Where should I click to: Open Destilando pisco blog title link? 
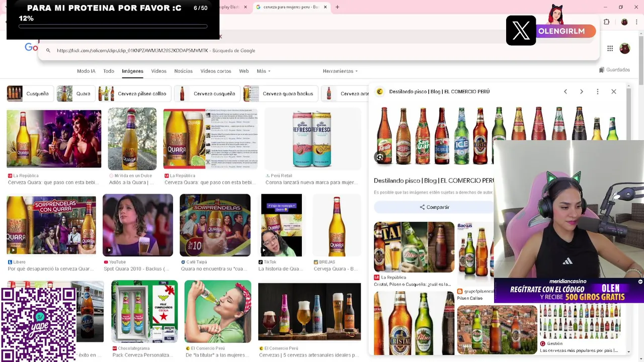point(434,180)
